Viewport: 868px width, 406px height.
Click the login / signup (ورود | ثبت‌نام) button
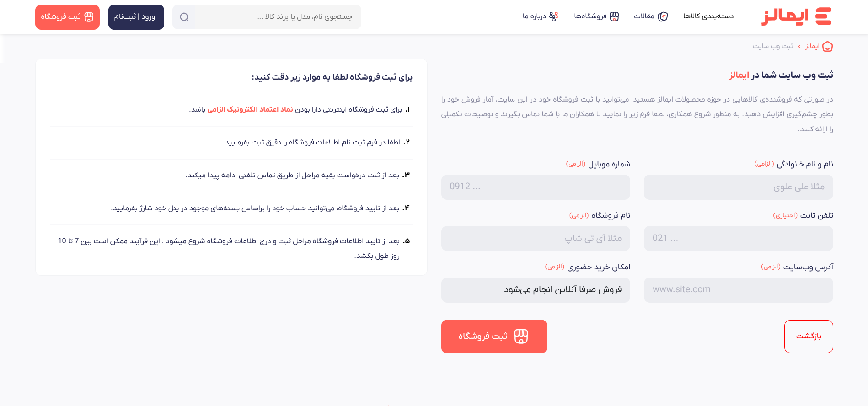[136, 17]
